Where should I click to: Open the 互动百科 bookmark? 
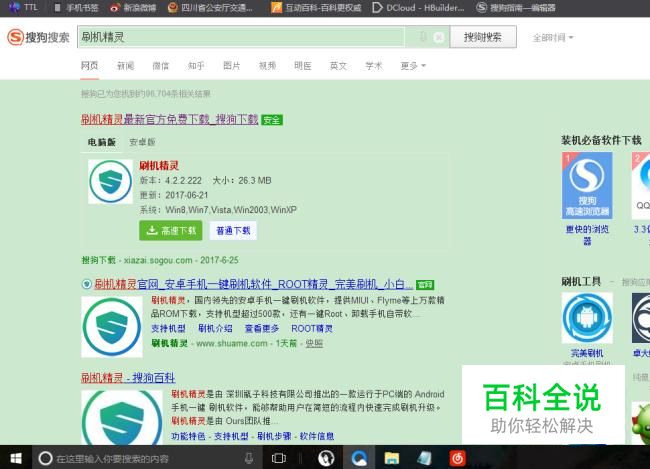(x=316, y=7)
